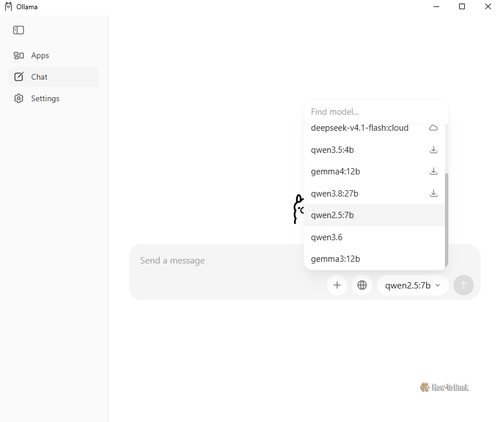Screen dimensions: 500x422
Task: Click the Settings gear icon
Action: [19, 98]
